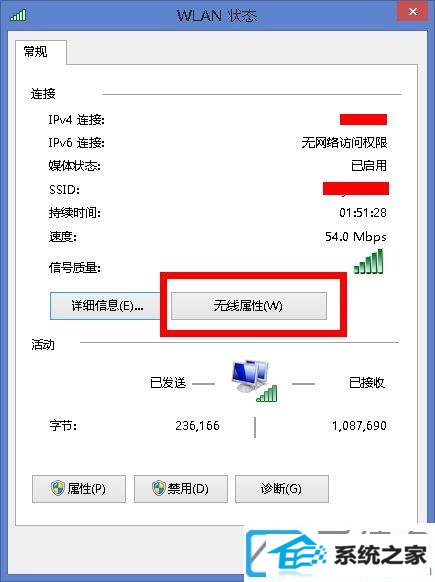The image size is (435, 582).
Task: Click the shield icon on 禁用(D) button
Action: pyautogui.click(x=158, y=488)
